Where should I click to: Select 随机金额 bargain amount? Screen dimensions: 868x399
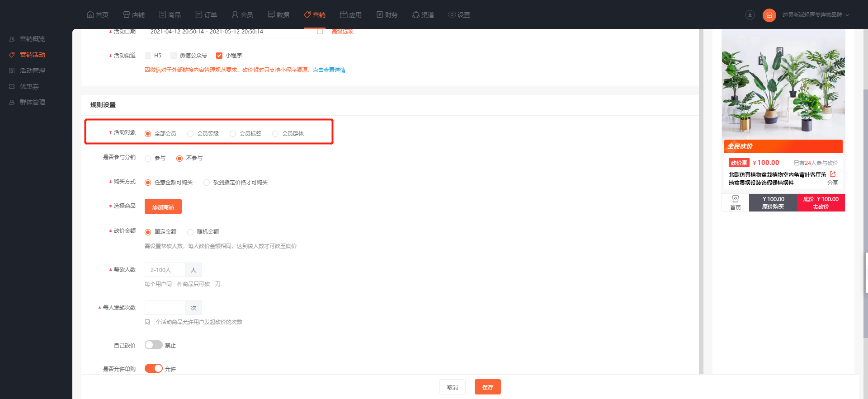click(x=190, y=232)
